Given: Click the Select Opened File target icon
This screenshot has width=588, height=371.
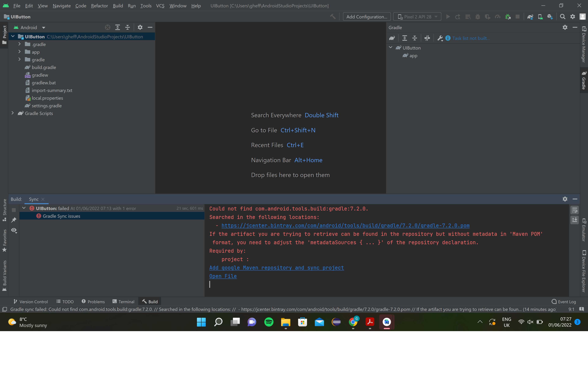Looking at the screenshot, I should pos(107,27).
